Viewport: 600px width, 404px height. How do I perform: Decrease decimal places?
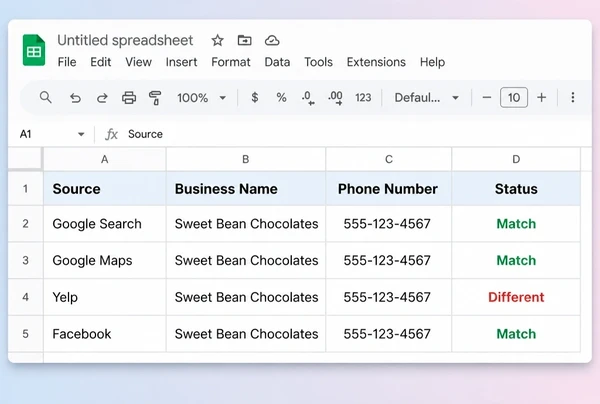tap(308, 98)
